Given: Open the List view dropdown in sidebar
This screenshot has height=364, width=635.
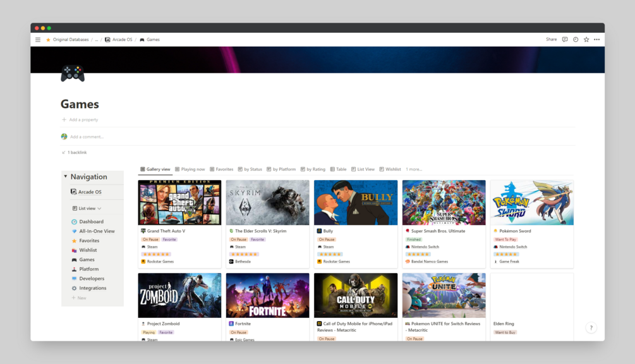Looking at the screenshot, I should 87,209.
